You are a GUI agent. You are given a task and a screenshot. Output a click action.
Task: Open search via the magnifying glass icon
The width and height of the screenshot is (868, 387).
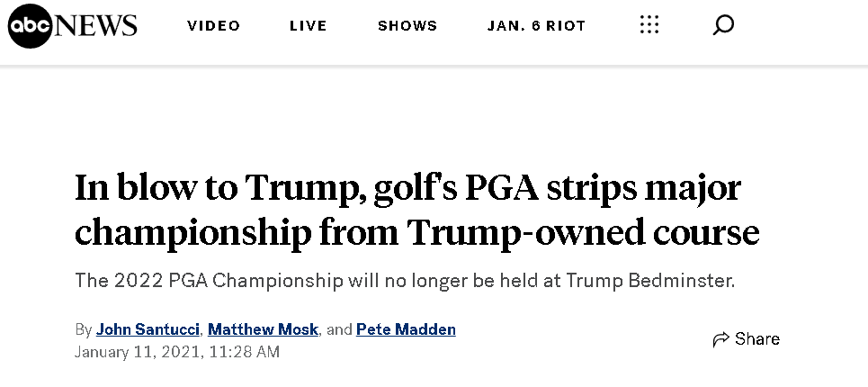tap(723, 25)
